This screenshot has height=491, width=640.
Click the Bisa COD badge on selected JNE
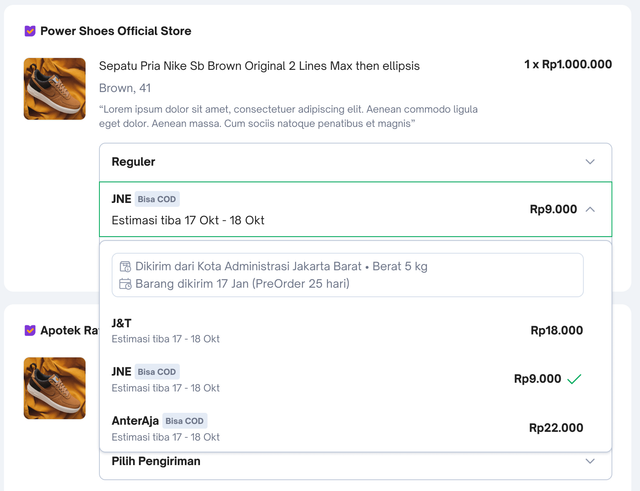tap(157, 199)
